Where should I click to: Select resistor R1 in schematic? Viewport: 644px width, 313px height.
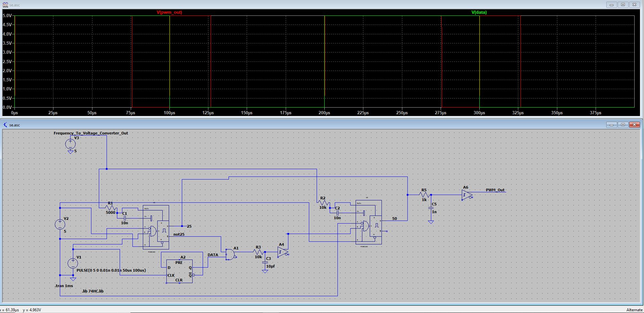pyautogui.click(x=111, y=208)
